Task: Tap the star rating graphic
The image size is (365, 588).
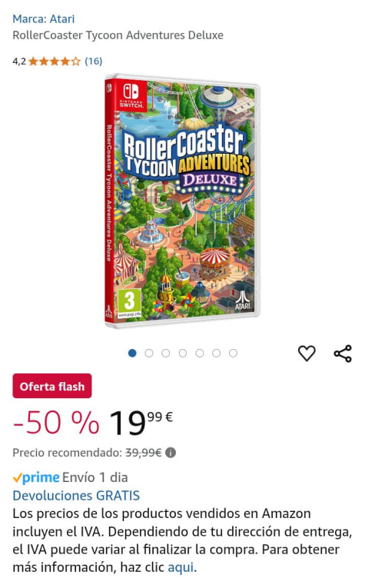Action: pyautogui.click(x=55, y=61)
